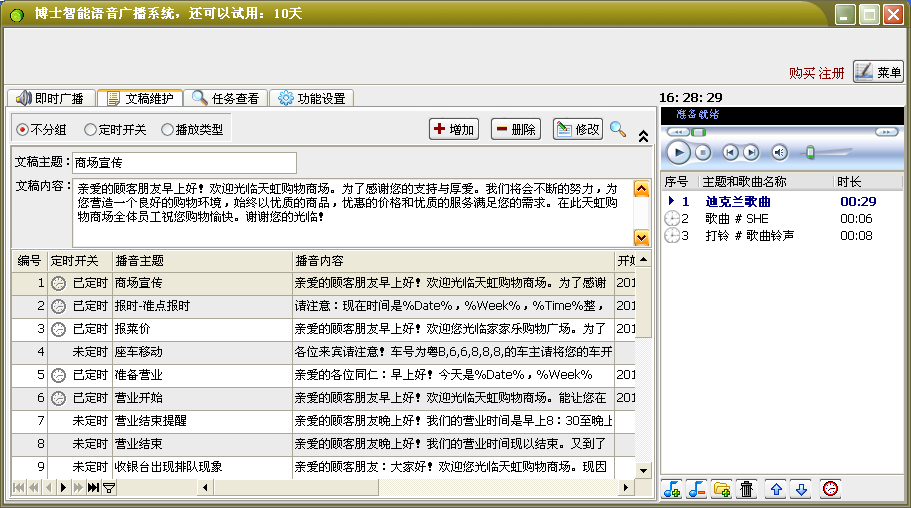Clear the playlist with the trash icon
The height and width of the screenshot is (508, 911).
pyautogui.click(x=747, y=489)
